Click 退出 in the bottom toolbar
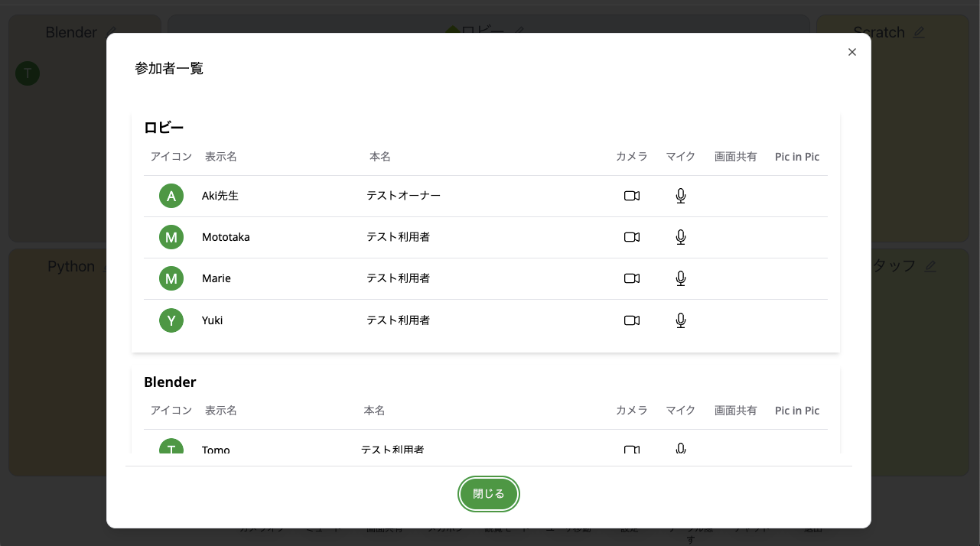Screen dimensions: 980x546 (x=812, y=528)
